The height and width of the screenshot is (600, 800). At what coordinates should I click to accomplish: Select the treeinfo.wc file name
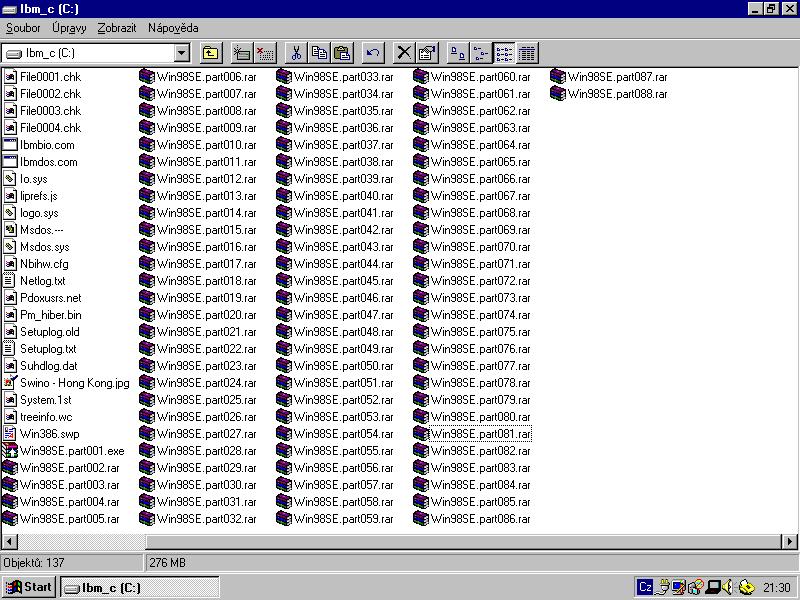point(46,417)
